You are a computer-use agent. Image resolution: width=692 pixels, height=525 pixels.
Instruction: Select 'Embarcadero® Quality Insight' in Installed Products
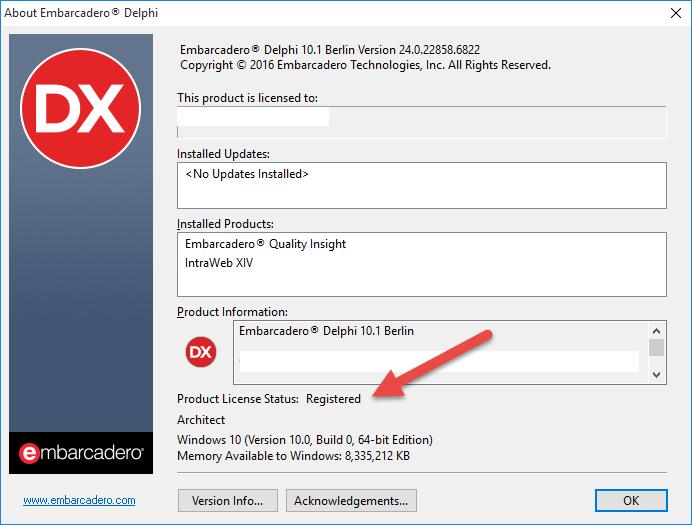[x=265, y=244]
